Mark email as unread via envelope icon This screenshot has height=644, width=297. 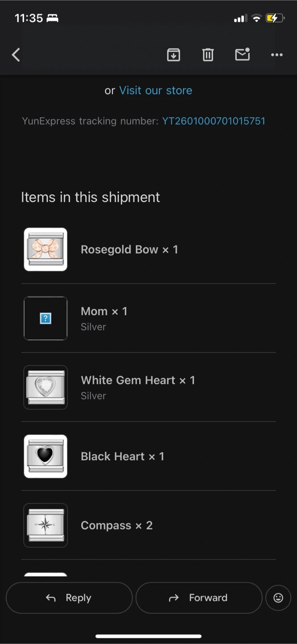click(242, 55)
